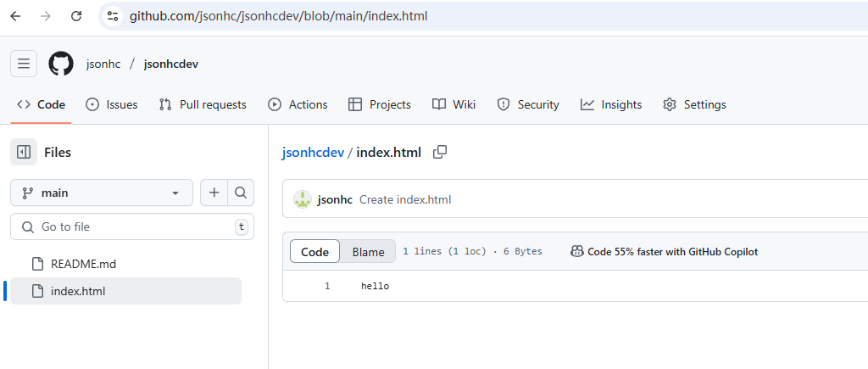Open the hamburger navigation menu
This screenshot has width=868, height=369.
[x=24, y=64]
